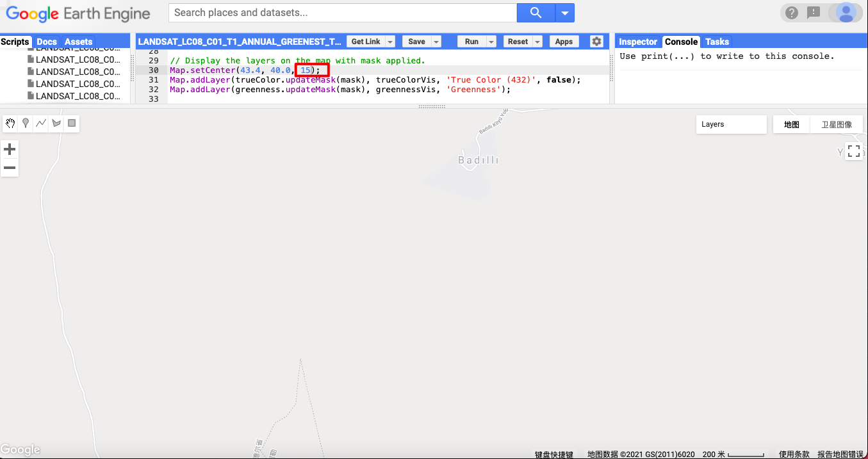Image resolution: width=868 pixels, height=459 pixels.
Task: Expand the Get Link dropdown arrow
Action: [x=391, y=42]
